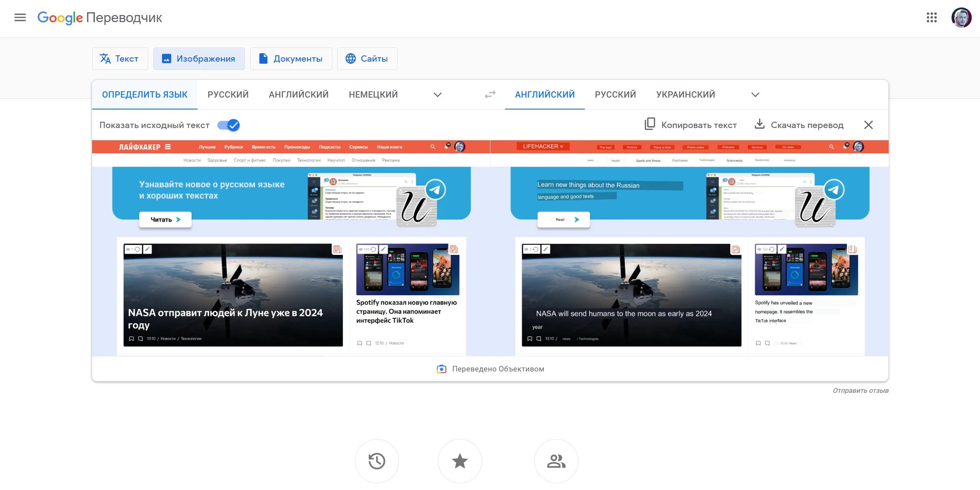Select the Изображения mode button
Viewport: 980px width, 490px height.
click(x=199, y=58)
